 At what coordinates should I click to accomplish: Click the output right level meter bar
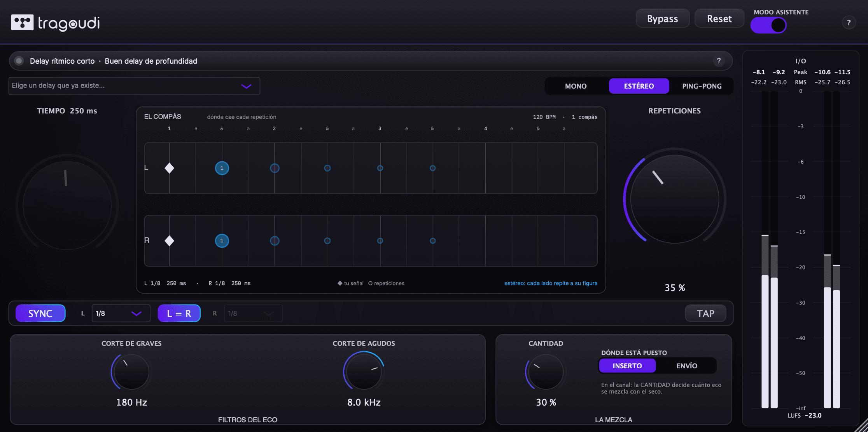coord(836,250)
